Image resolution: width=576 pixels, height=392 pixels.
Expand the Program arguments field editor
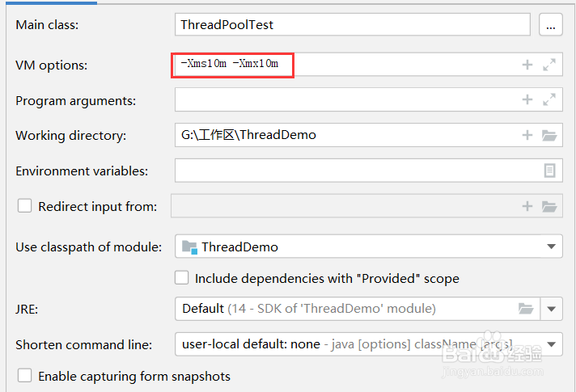(549, 100)
